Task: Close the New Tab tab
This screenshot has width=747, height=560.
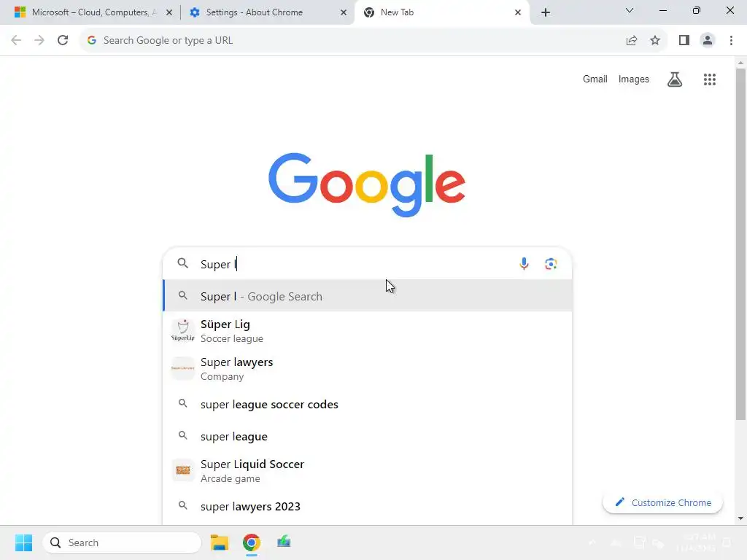Action: (518, 12)
